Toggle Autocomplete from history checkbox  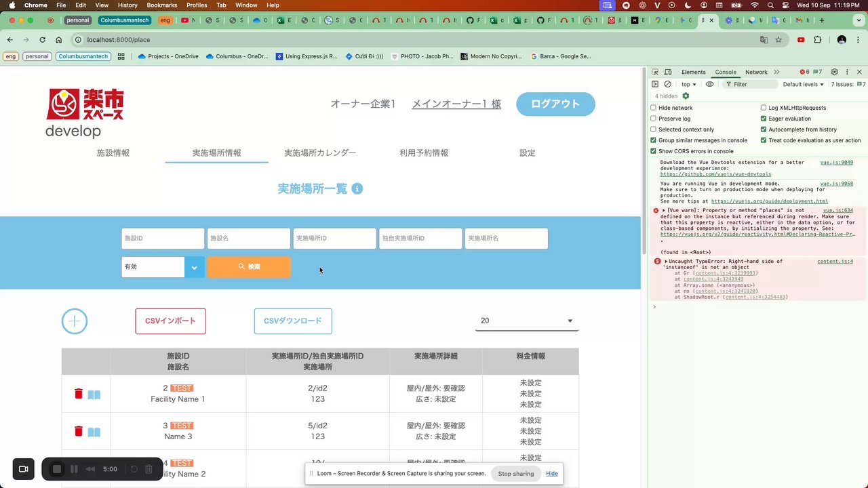[764, 129]
